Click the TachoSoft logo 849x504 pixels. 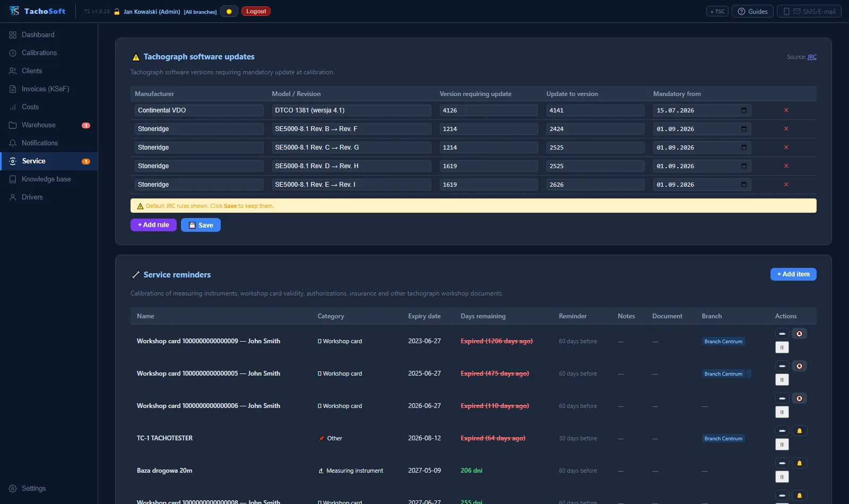click(37, 11)
